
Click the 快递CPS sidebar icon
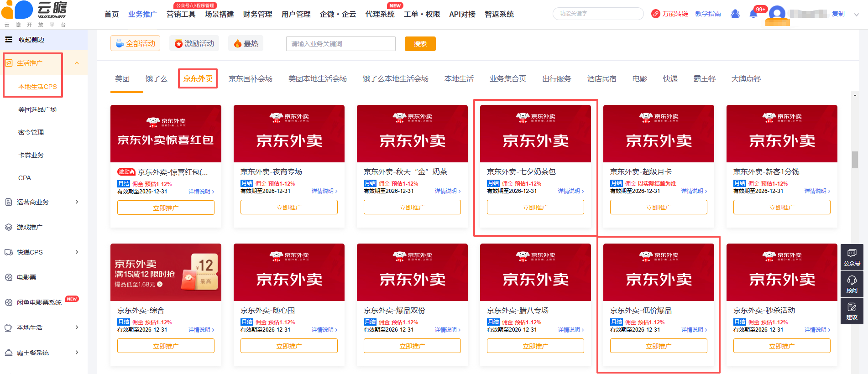tap(9, 252)
